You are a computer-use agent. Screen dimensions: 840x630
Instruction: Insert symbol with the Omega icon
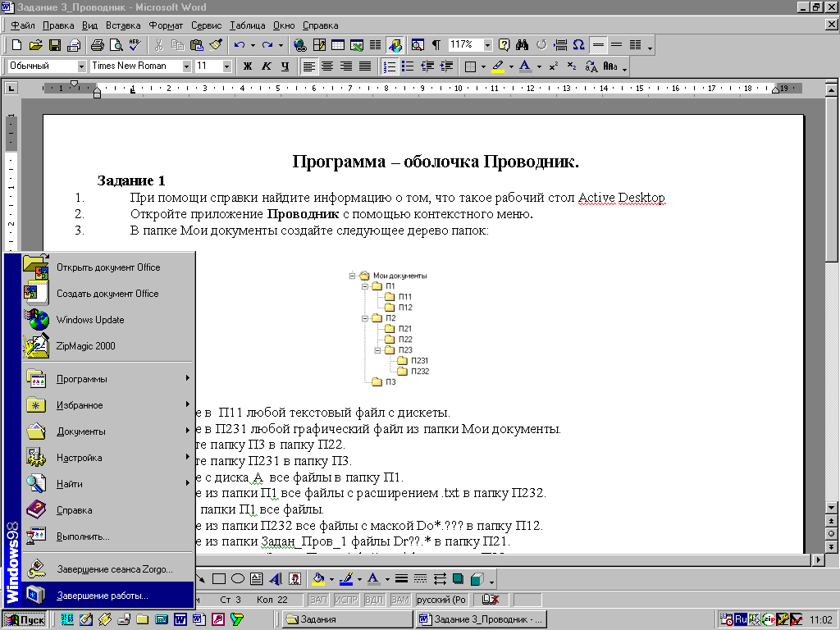tap(578, 45)
